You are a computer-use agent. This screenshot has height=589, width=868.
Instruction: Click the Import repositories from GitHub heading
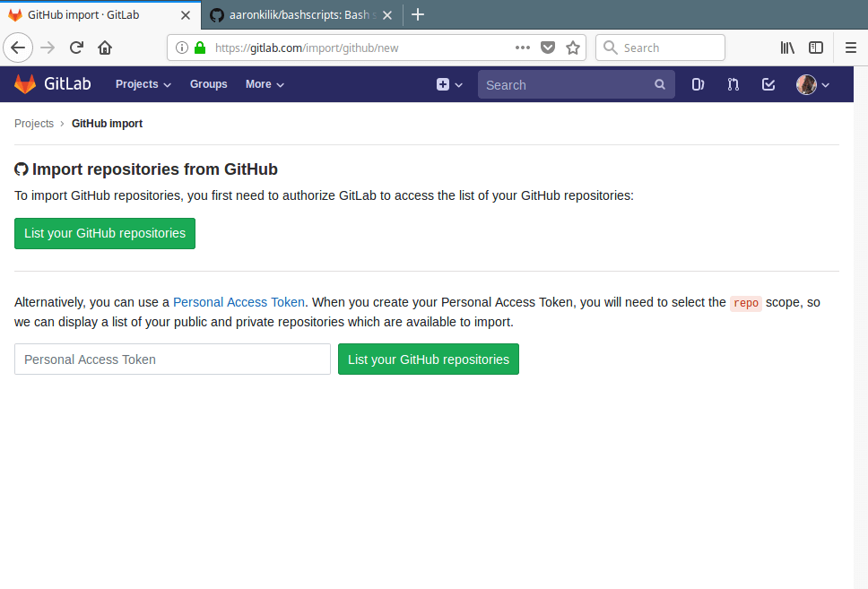(146, 169)
